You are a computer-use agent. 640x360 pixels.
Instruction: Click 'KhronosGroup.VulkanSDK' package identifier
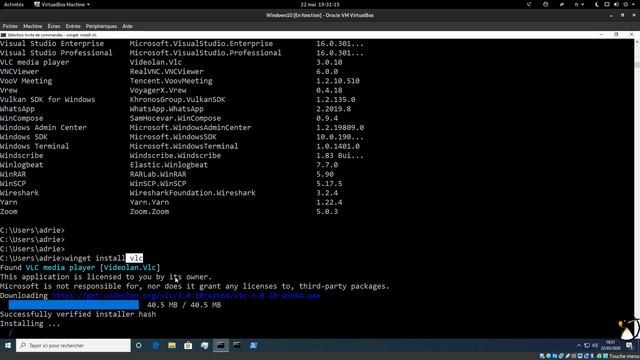pos(178,100)
